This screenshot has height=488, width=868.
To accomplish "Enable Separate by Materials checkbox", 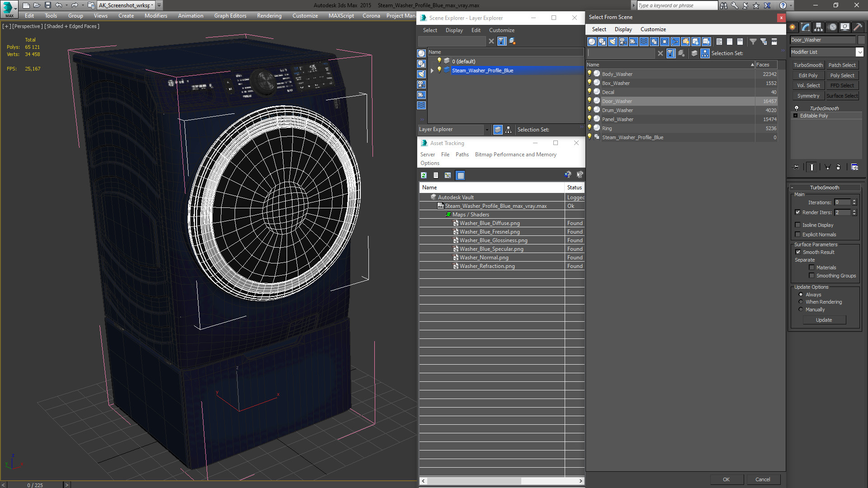I will 811,267.
